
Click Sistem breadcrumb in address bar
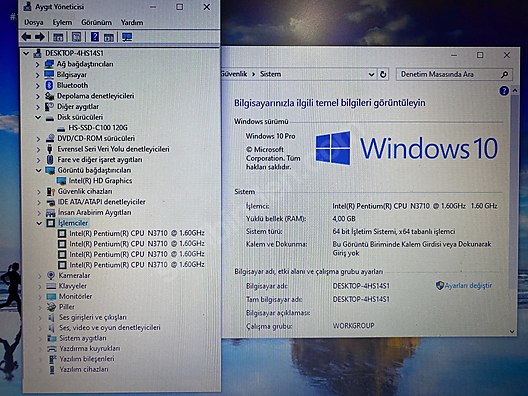tap(270, 74)
